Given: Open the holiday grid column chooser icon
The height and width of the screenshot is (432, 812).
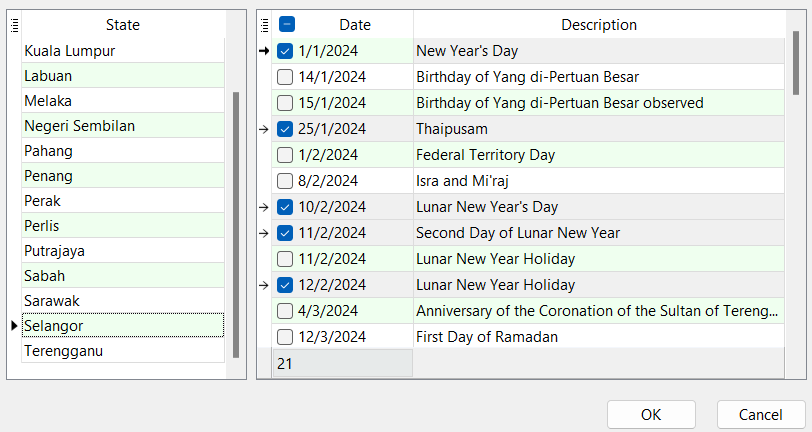Looking at the screenshot, I should tap(264, 25).
